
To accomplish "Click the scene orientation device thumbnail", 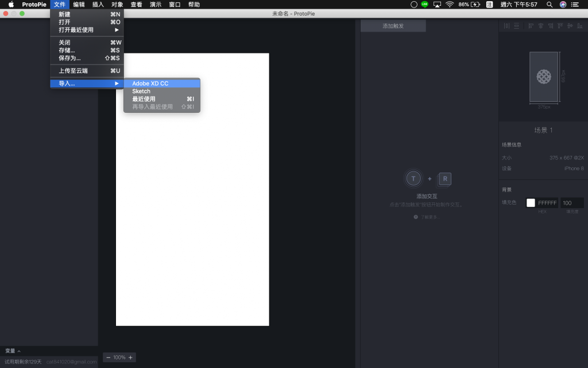I will pyautogui.click(x=544, y=76).
